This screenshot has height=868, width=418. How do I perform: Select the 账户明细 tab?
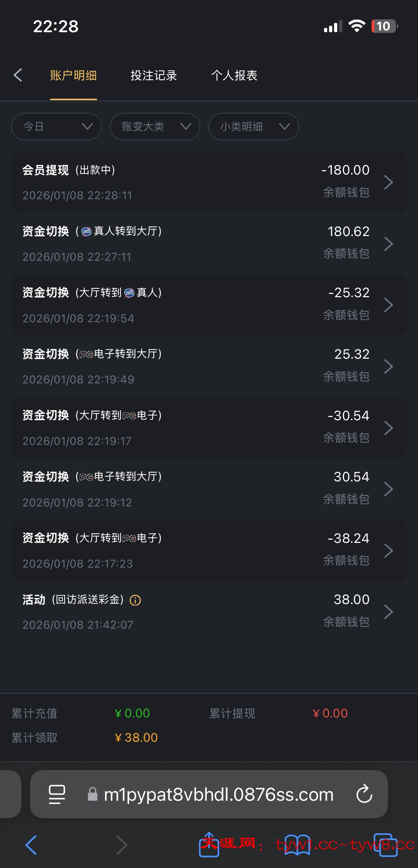73,75
